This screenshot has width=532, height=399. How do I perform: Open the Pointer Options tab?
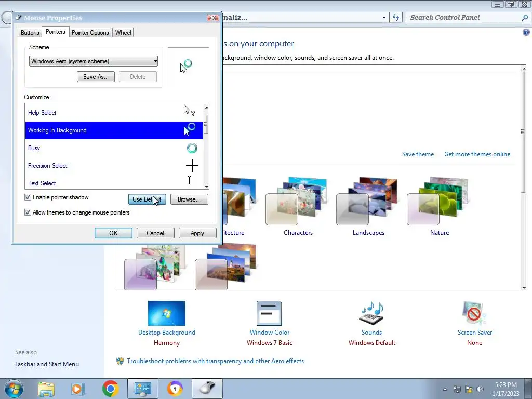tap(90, 33)
